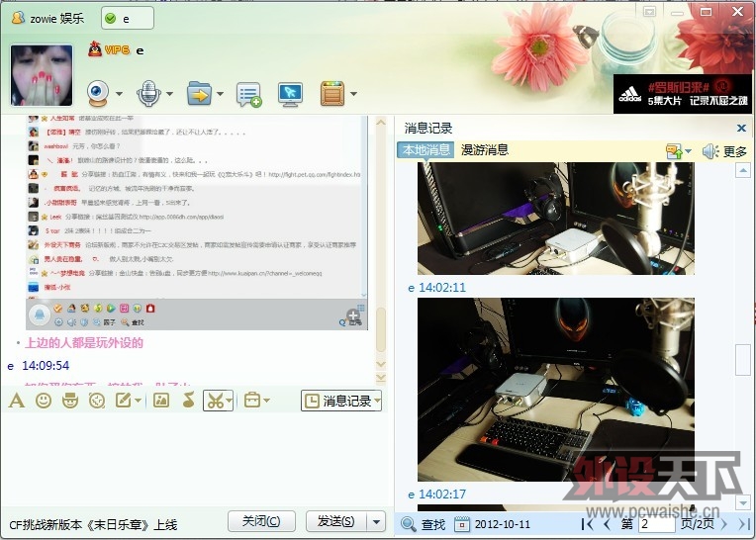756x540 pixels.
Task: Click the 发送(S) send button
Action: pyautogui.click(x=336, y=521)
